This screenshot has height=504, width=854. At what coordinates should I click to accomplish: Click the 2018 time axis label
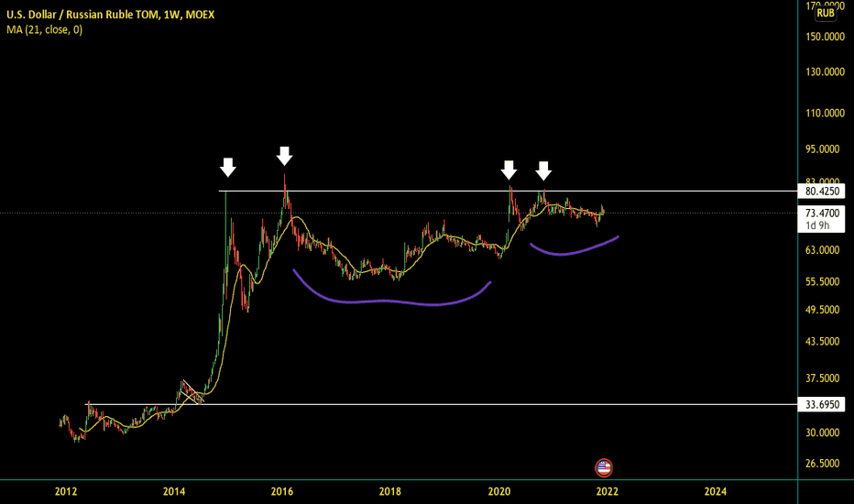[x=390, y=491]
